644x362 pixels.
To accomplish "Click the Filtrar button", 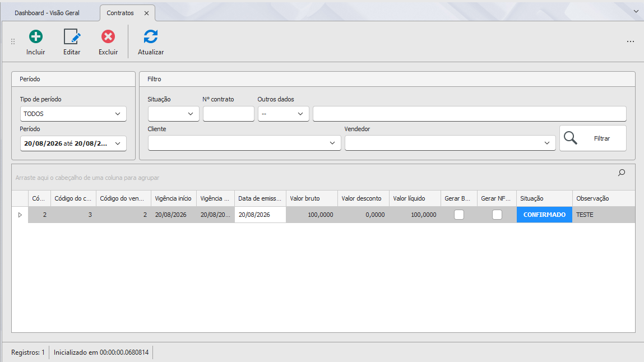I will point(592,138).
